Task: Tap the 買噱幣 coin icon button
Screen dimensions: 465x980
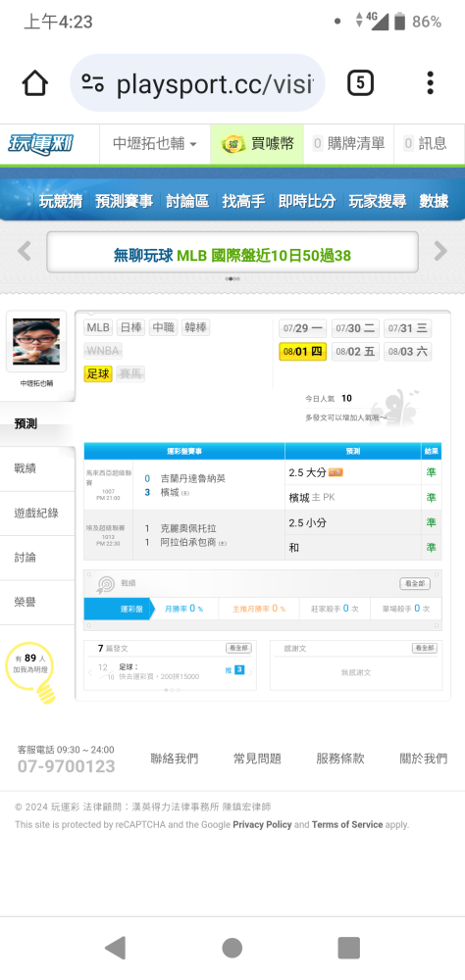Action: pyautogui.click(x=257, y=144)
